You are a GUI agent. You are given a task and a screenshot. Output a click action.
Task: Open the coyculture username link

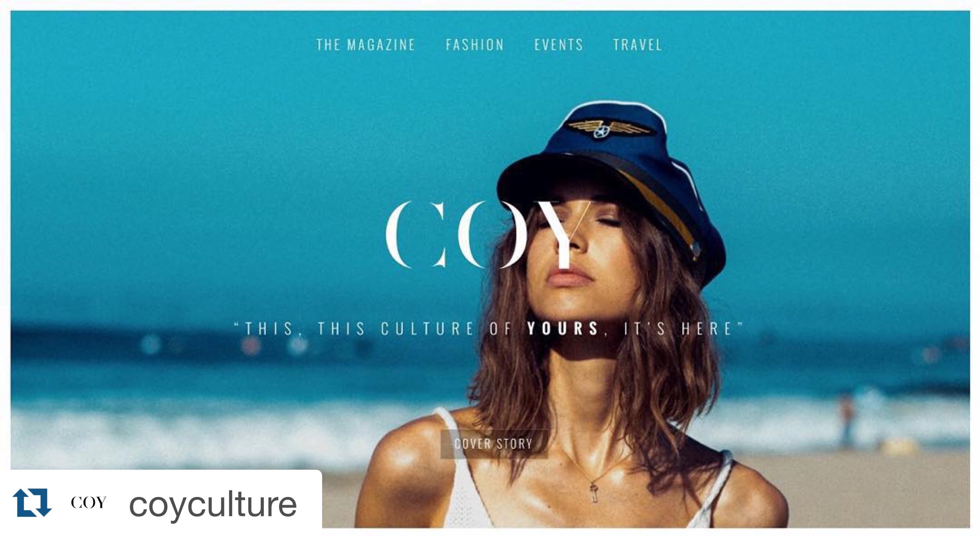click(213, 505)
